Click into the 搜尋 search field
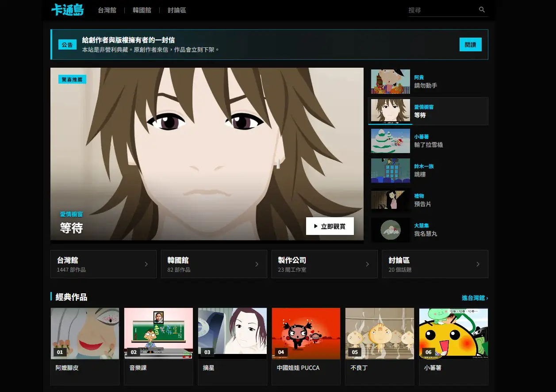Image resolution: width=556 pixels, height=392 pixels. 441,10
